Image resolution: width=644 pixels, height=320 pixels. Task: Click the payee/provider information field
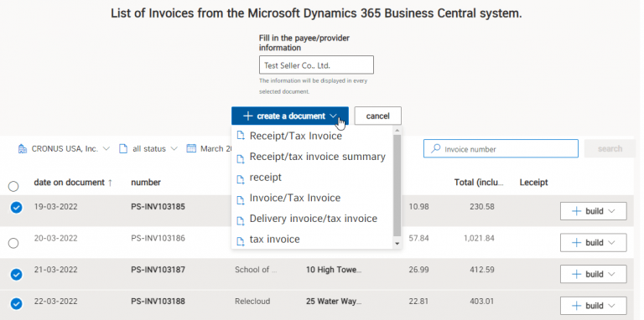click(x=316, y=65)
